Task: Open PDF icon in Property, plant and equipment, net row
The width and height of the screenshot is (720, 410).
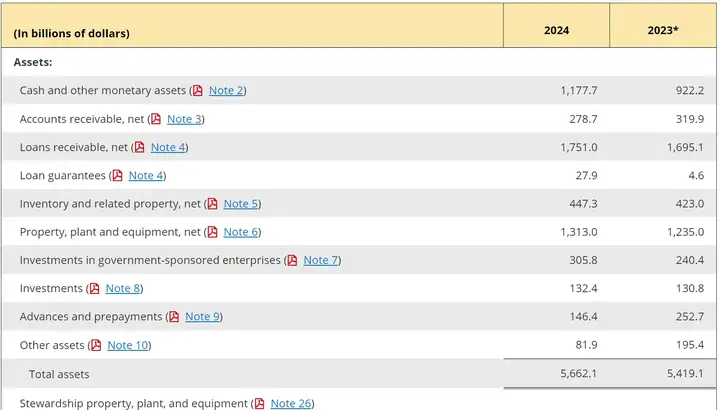Action: (x=212, y=232)
